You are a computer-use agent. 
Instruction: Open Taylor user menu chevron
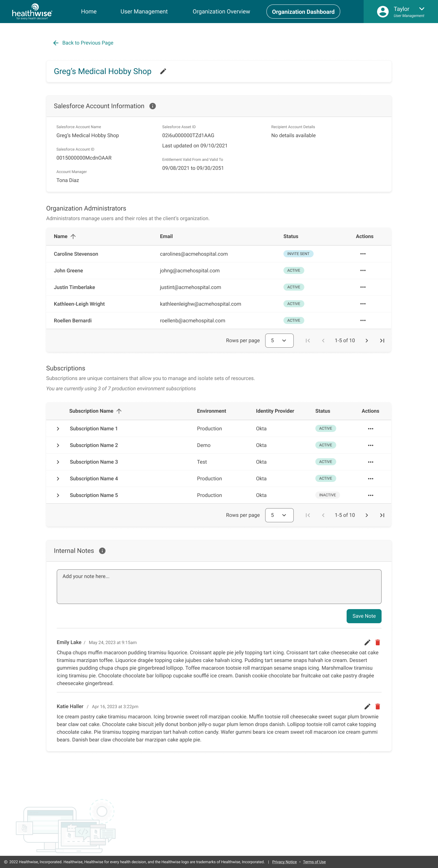coord(421,9)
